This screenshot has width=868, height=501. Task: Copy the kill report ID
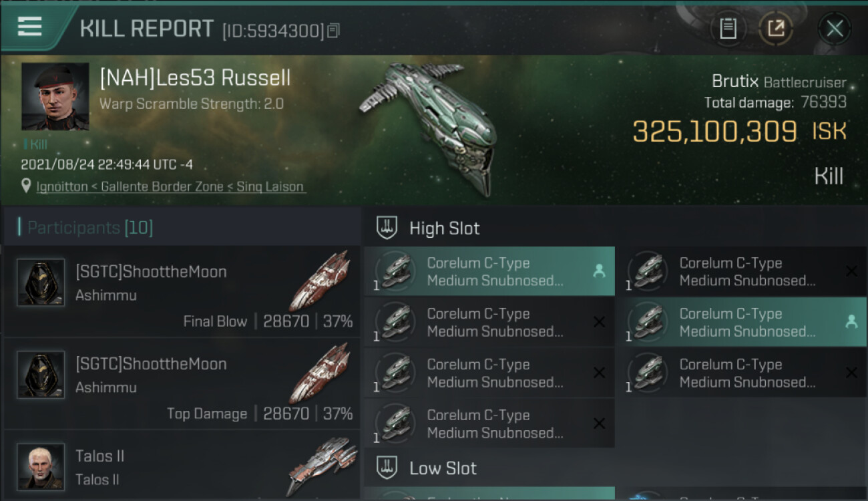pyautogui.click(x=333, y=30)
